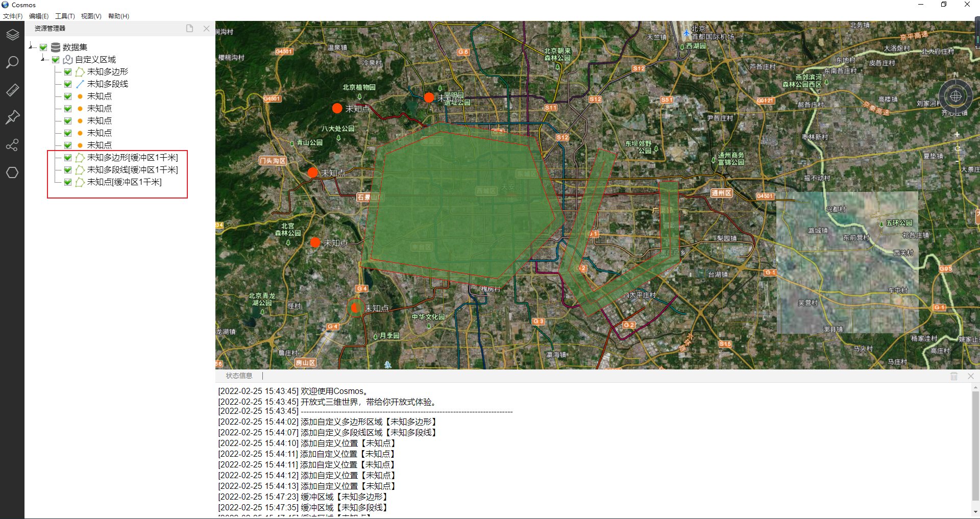Clear the status log with trash icon

(x=954, y=376)
